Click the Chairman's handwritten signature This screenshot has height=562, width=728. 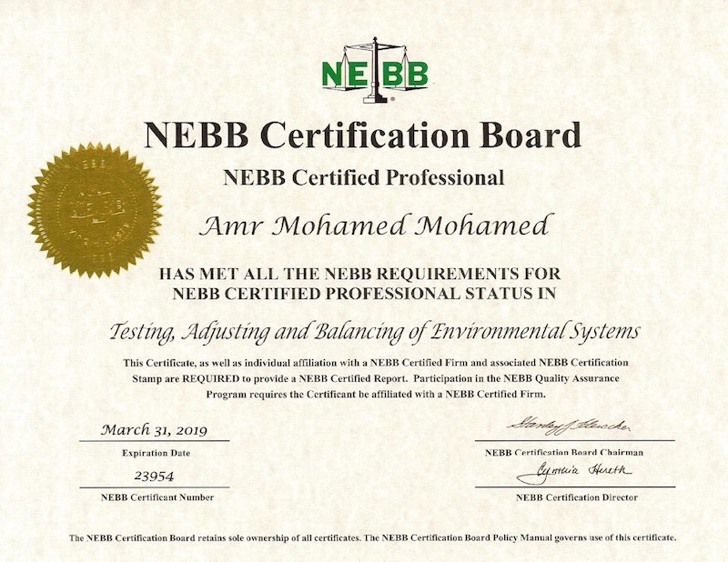click(569, 427)
